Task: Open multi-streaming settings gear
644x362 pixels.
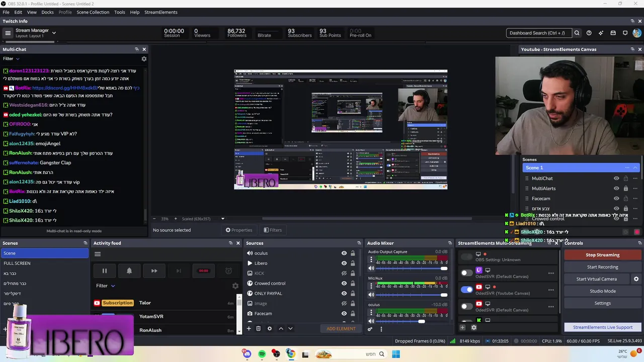Action: [x=474, y=328]
